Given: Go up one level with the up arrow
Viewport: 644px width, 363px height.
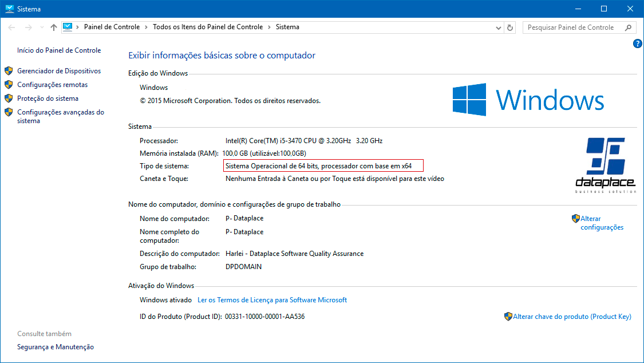Looking at the screenshot, I should (x=53, y=27).
